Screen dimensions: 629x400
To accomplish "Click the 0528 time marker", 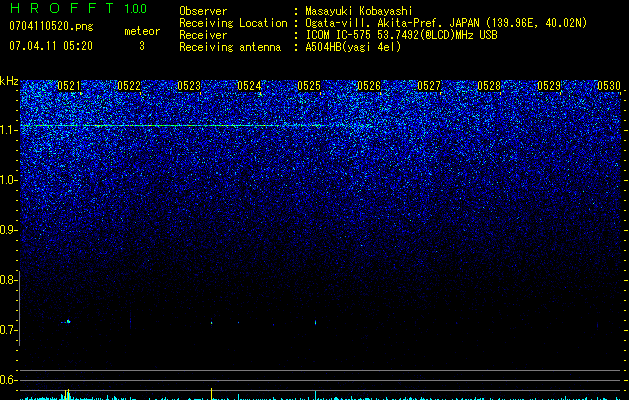I will (x=489, y=86).
